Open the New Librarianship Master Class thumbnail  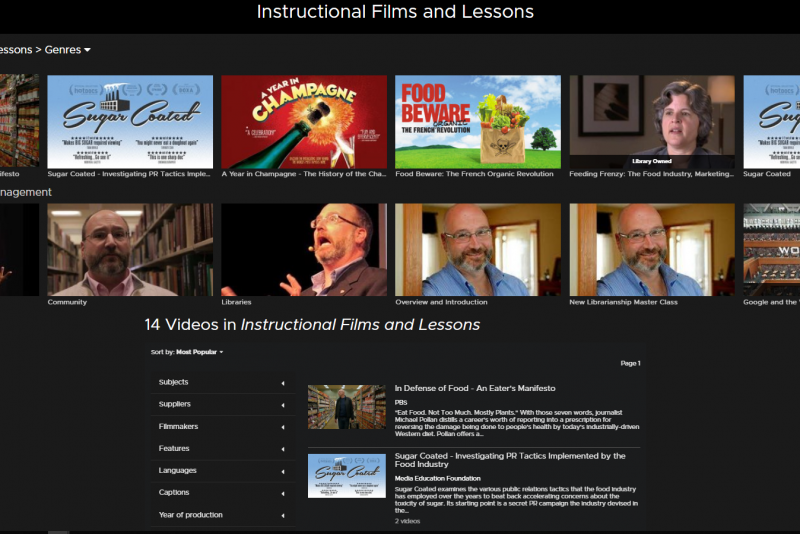click(x=652, y=250)
